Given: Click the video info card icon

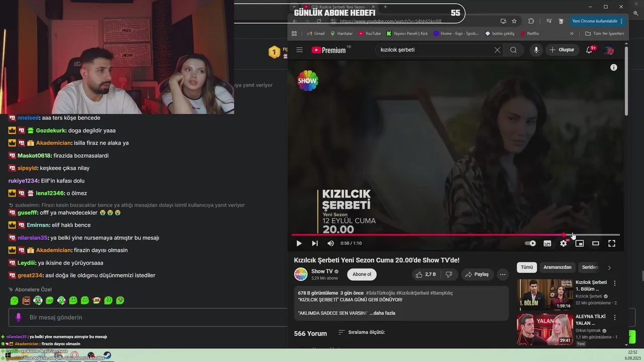Looking at the screenshot, I should point(614,67).
